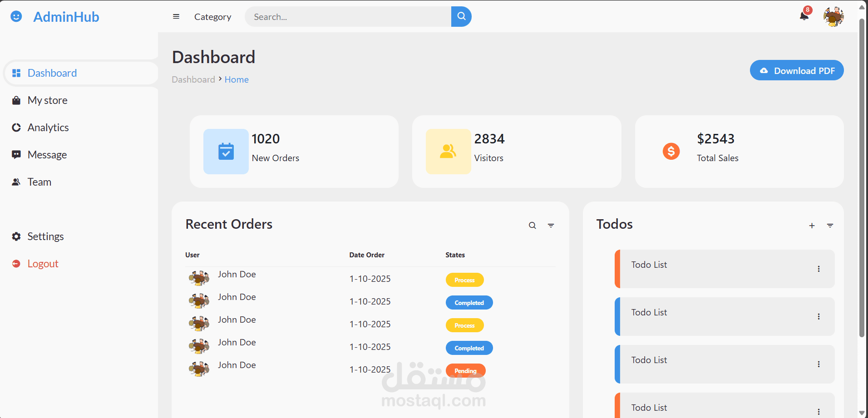Click the blue search magnifier button
The width and height of the screenshot is (868, 418).
461,16
